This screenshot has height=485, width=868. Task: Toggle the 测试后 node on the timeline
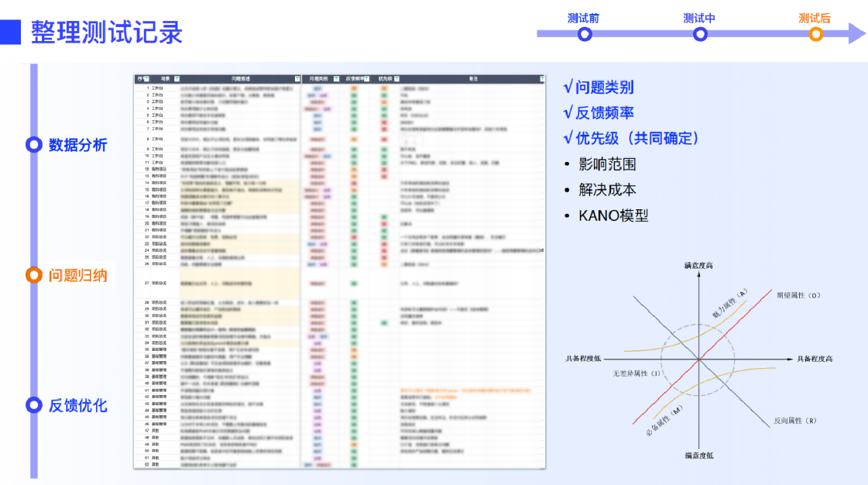815,34
